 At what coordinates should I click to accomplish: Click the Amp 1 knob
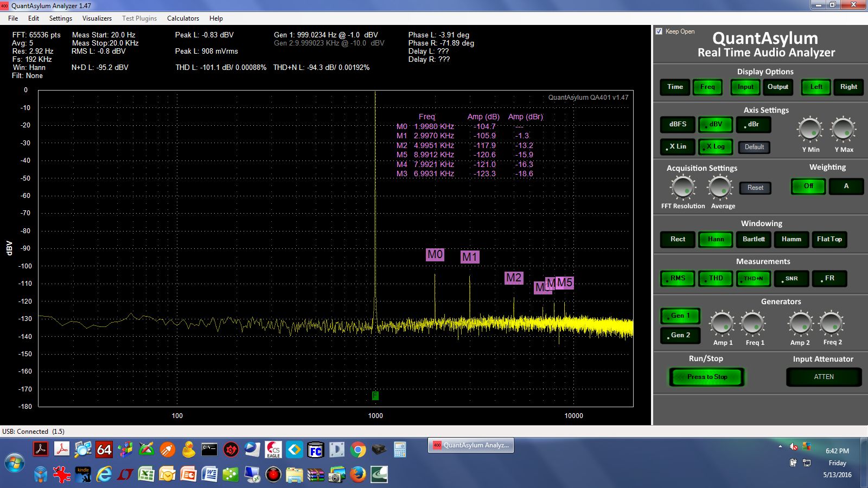[722, 324]
